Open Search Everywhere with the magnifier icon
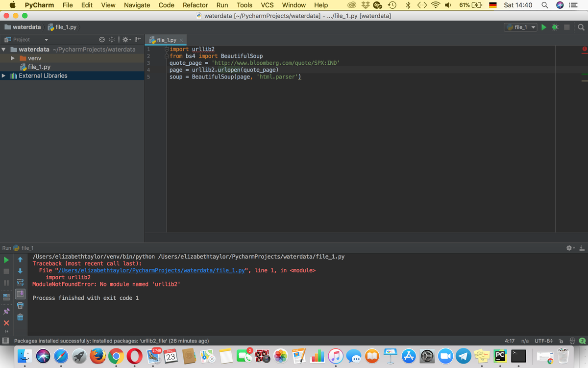 581,27
